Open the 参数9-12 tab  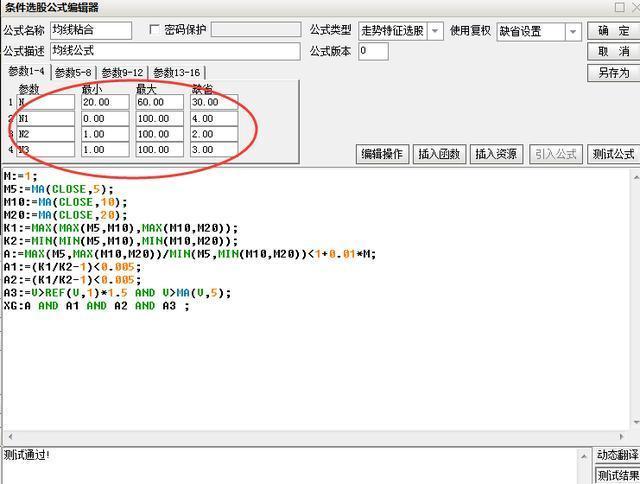122,72
